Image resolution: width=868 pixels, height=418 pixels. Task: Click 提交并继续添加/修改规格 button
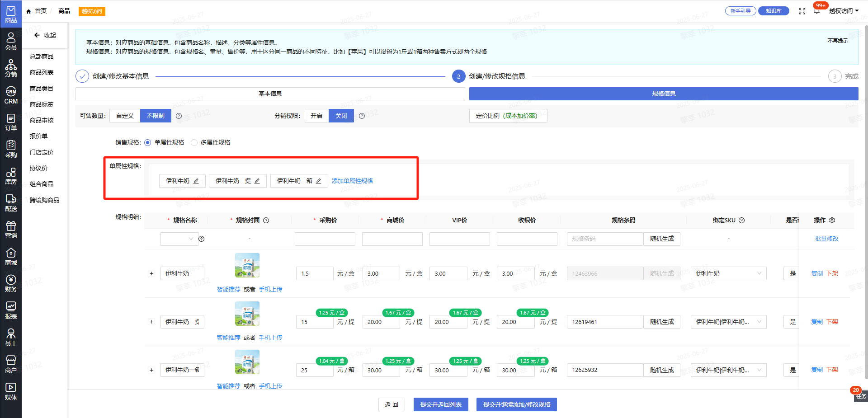coord(517,404)
